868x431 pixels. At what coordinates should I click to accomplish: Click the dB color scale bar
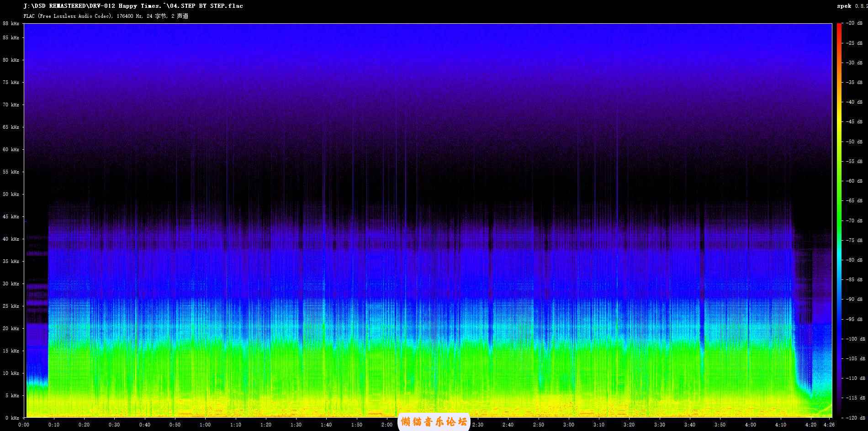point(839,221)
